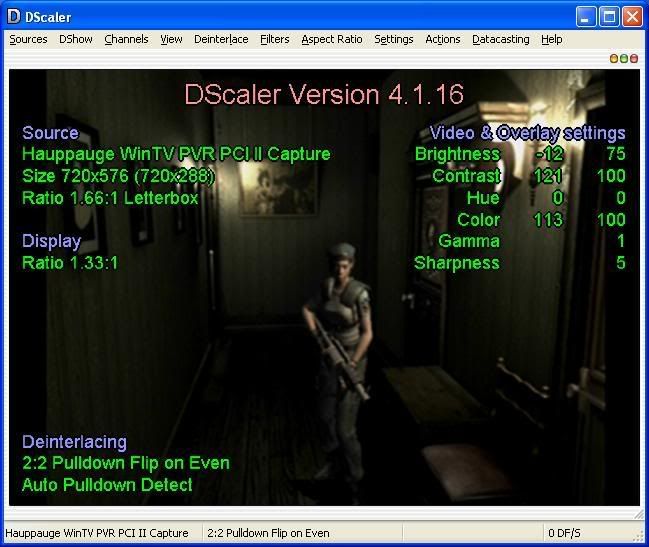Click the red toolbar dot button
The height and width of the screenshot is (547, 649).
pos(634,59)
